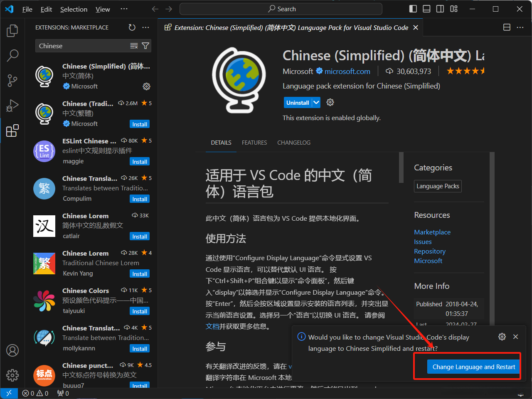
Task: Open the Explorer view in activity bar
Action: click(x=12, y=30)
